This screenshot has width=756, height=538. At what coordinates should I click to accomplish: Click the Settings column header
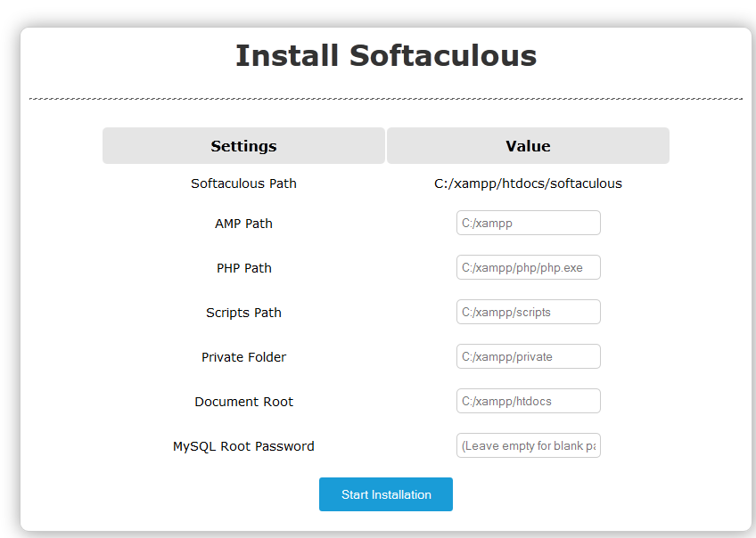(243, 146)
